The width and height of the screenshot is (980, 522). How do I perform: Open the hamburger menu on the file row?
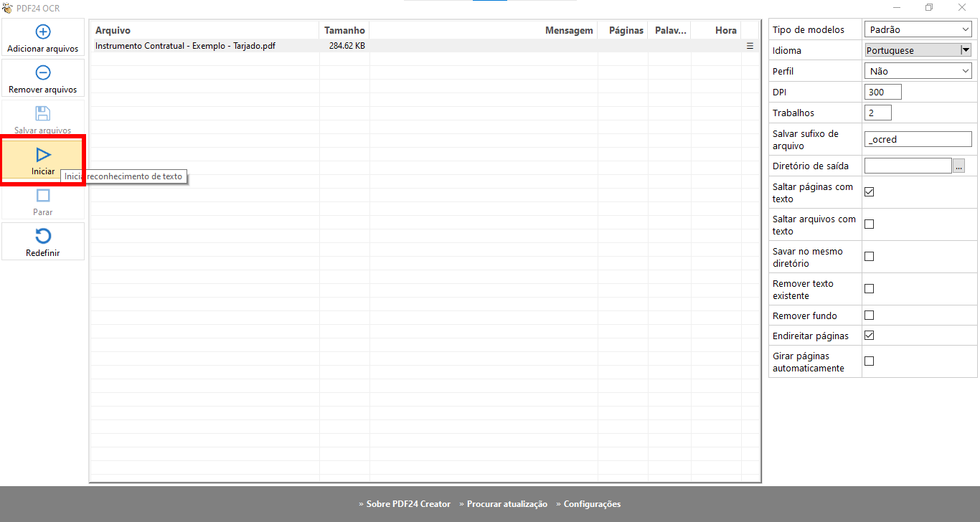tap(750, 46)
